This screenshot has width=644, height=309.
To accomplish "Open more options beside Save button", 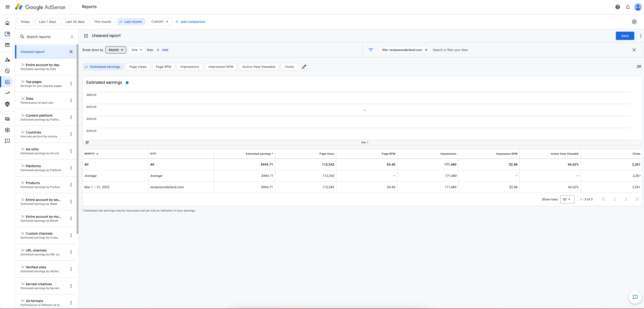I will point(641,36).
